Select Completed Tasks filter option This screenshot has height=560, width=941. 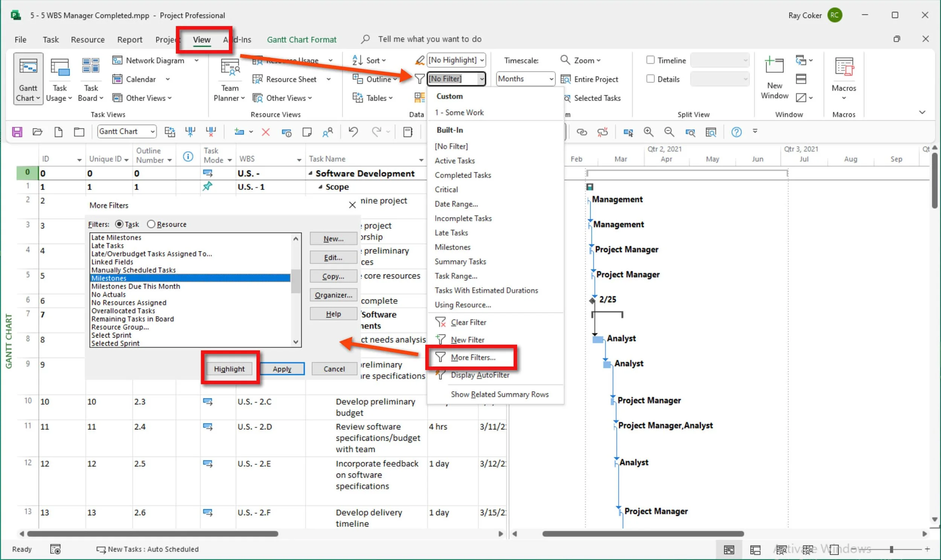point(463,175)
